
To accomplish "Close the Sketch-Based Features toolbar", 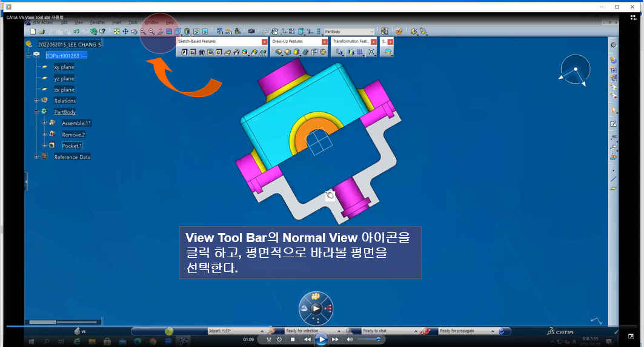I will (x=265, y=41).
